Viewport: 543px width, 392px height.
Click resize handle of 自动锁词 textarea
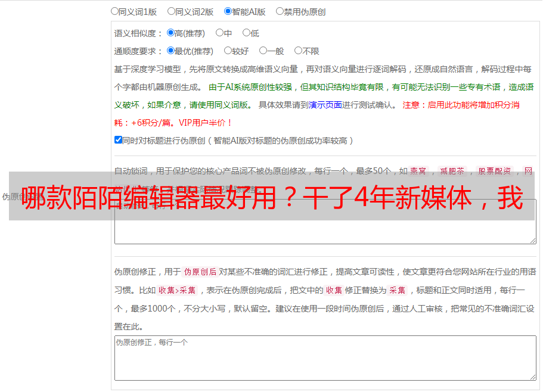[533, 241]
